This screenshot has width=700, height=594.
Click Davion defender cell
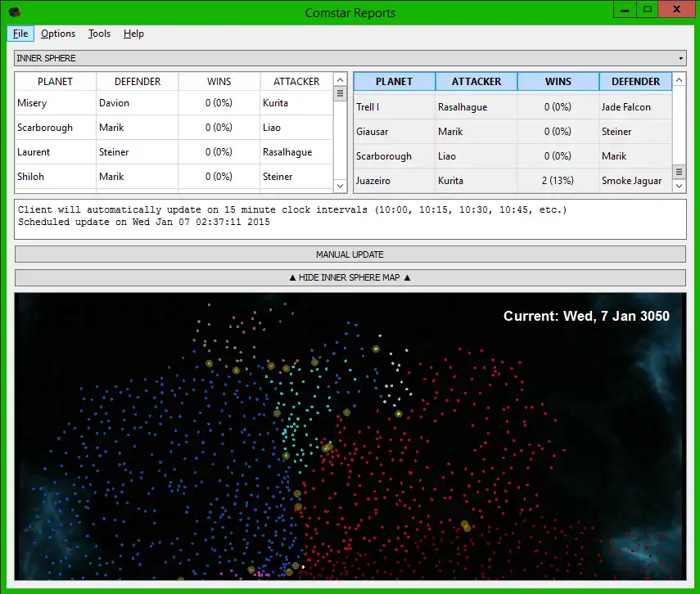coord(138,103)
